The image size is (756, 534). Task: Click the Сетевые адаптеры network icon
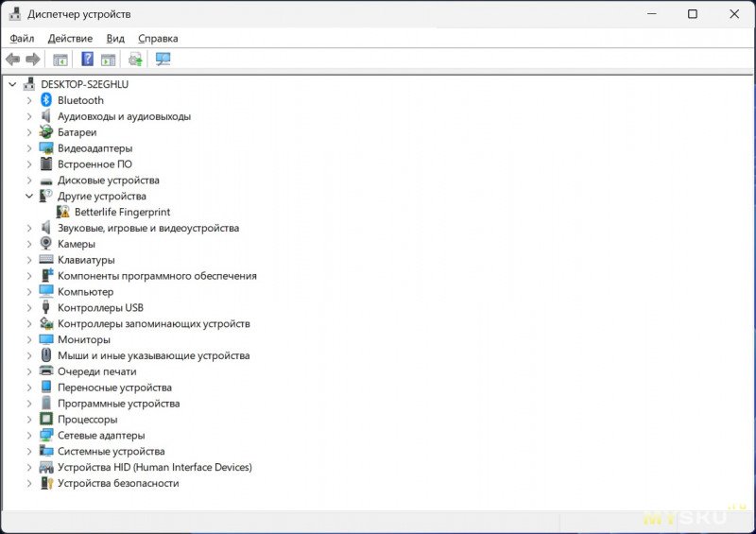[x=45, y=435]
